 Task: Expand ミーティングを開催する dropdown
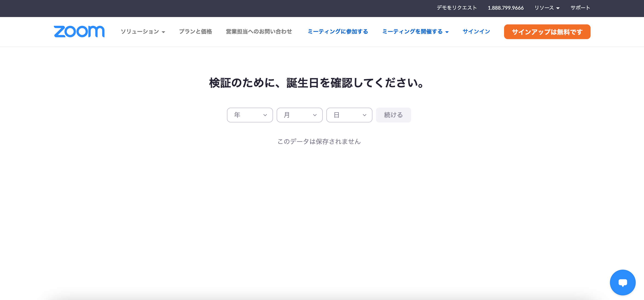[x=415, y=32]
